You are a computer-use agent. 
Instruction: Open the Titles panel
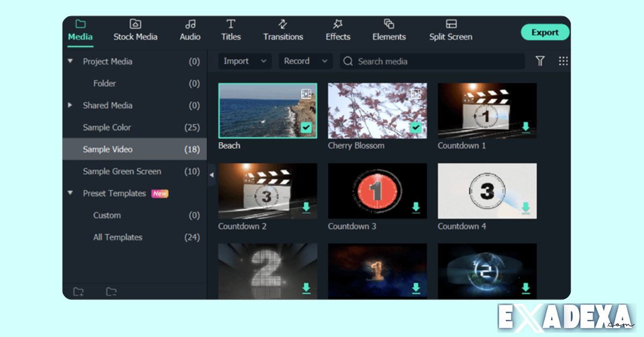[x=231, y=30]
